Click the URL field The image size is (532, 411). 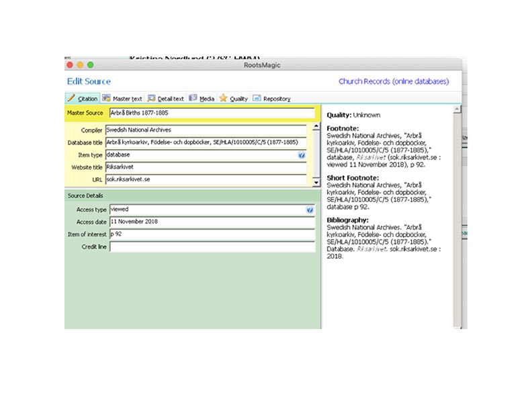pos(206,179)
